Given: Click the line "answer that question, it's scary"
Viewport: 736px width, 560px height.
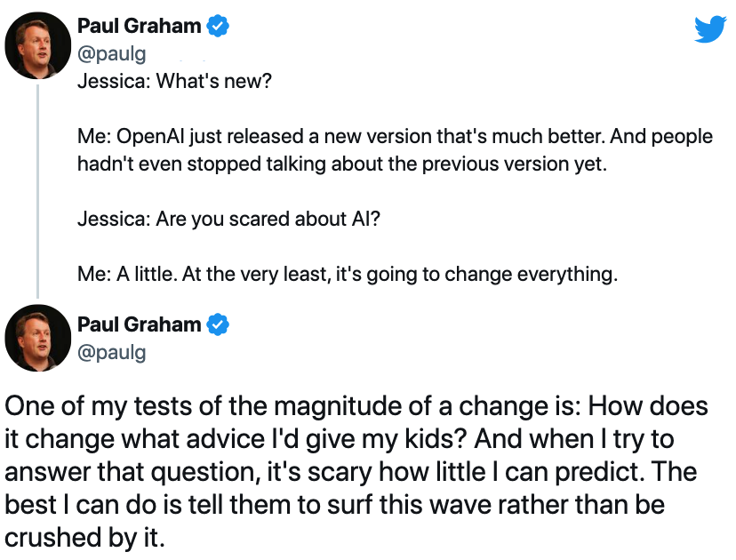Looking at the screenshot, I should (x=350, y=472).
